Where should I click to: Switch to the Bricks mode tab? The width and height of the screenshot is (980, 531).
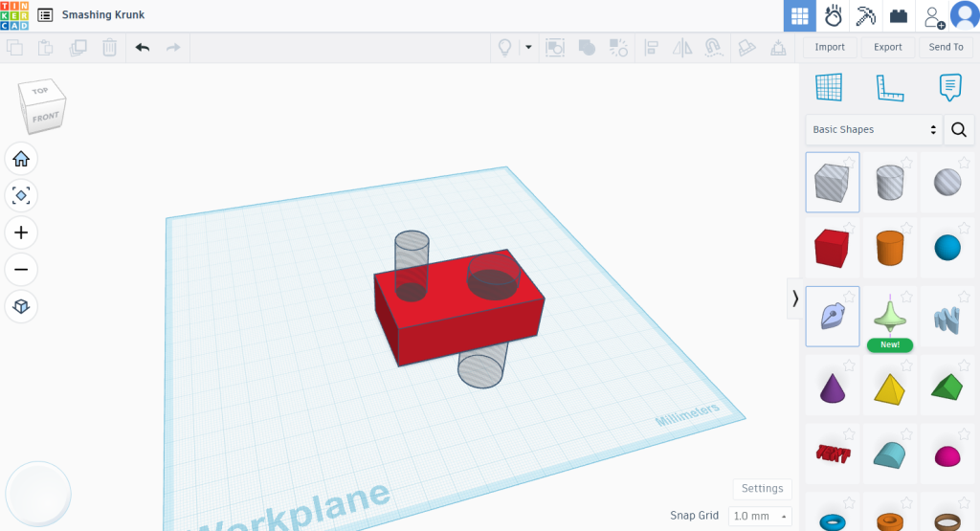coord(898,16)
